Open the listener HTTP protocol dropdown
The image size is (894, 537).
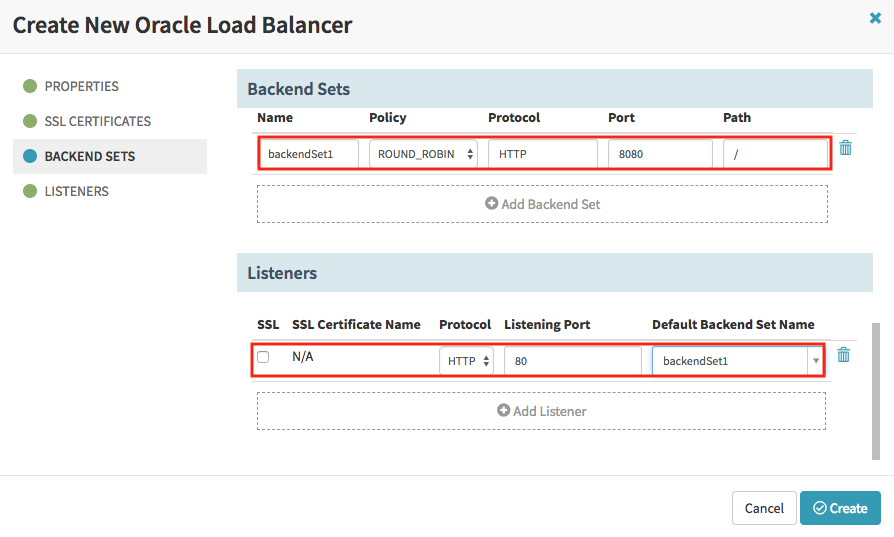466,361
